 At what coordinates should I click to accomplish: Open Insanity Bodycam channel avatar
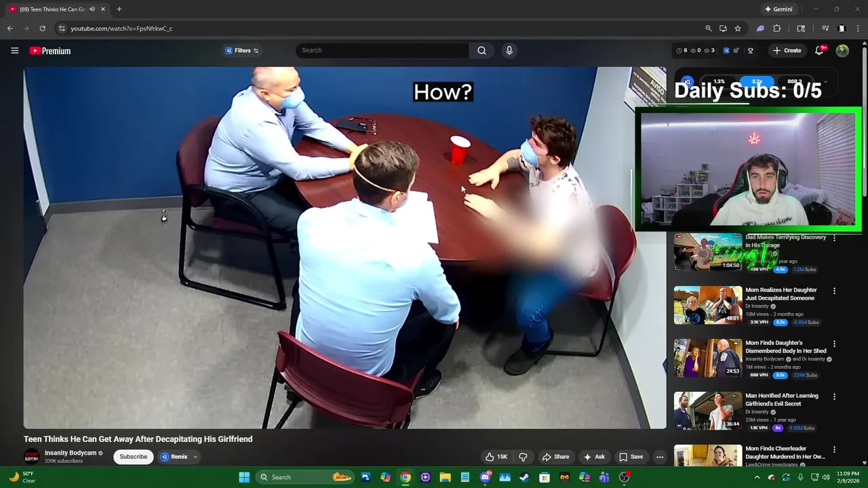pyautogui.click(x=31, y=457)
